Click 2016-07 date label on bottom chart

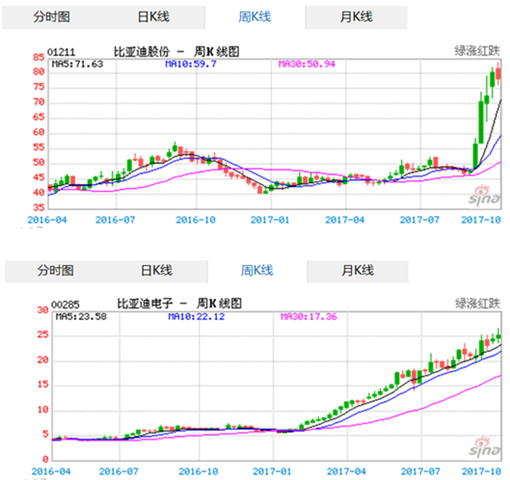119,472
